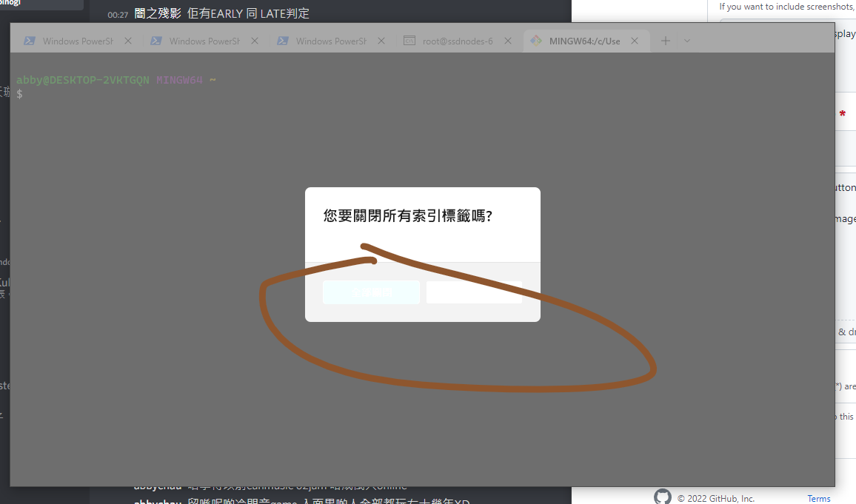Close the MINGW64 tab
856x504 pixels.
pos(635,41)
